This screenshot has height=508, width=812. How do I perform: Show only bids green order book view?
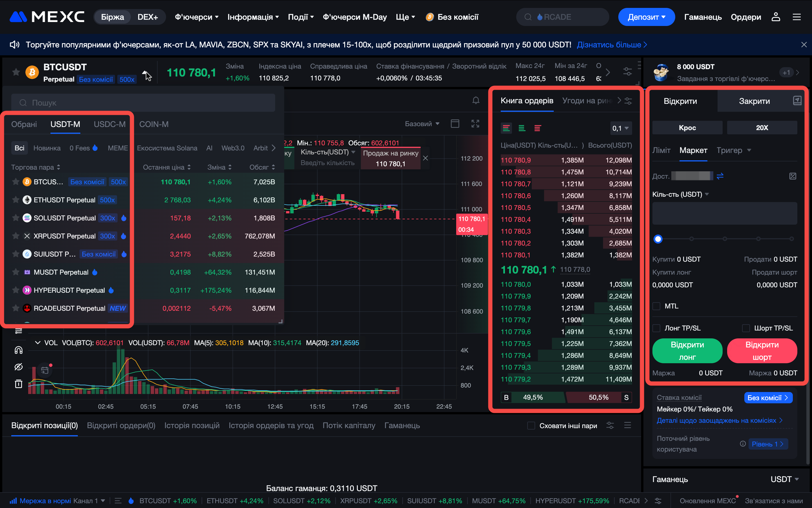(522, 128)
